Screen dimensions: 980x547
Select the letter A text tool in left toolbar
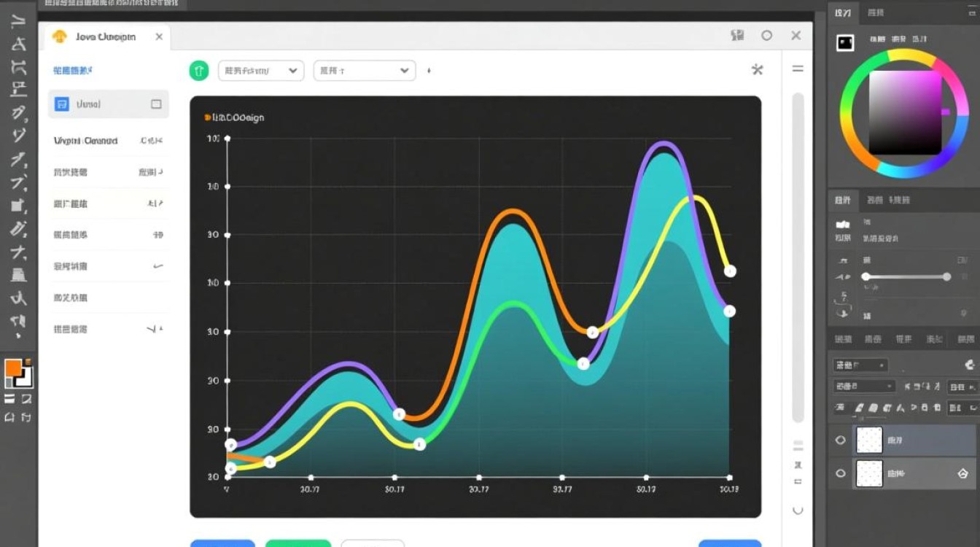coord(18,44)
